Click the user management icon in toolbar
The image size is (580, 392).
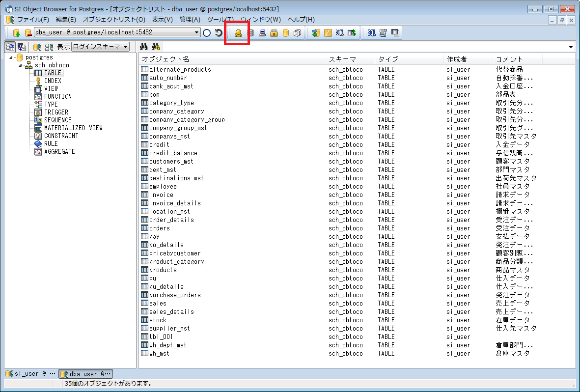pyautogui.click(x=238, y=33)
